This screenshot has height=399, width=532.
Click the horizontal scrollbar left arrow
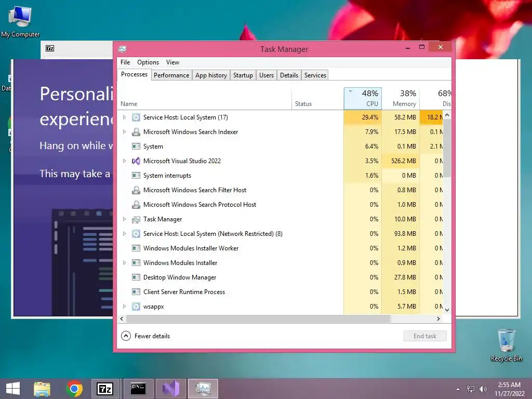click(x=122, y=319)
